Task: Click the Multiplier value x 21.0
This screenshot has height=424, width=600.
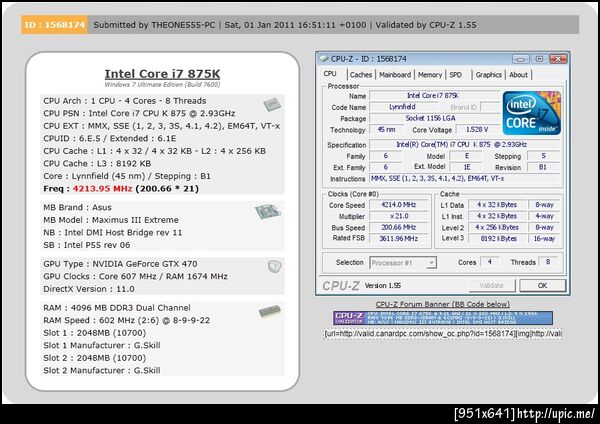Action: click(x=399, y=216)
